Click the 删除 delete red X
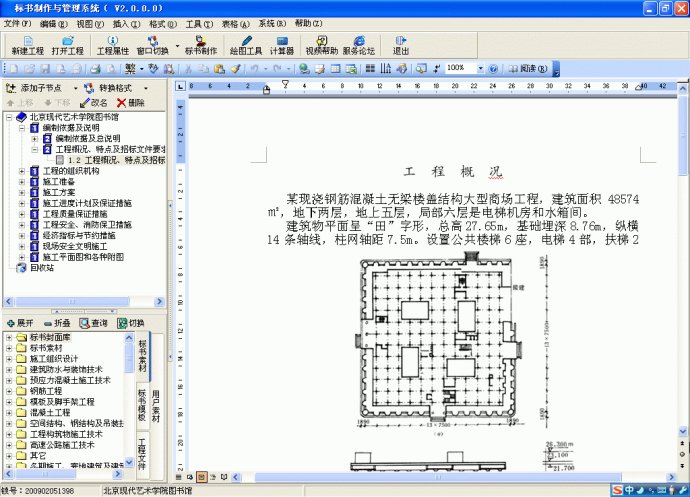 pos(131,103)
